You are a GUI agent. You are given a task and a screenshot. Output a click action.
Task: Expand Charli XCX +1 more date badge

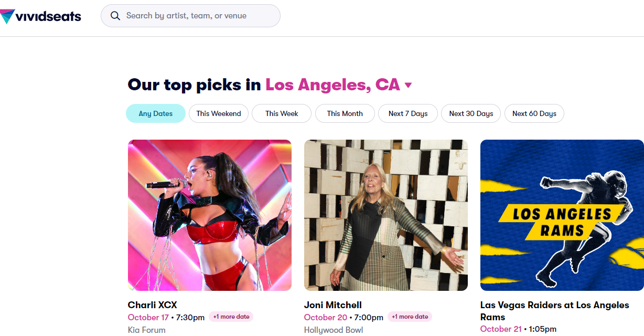point(231,317)
